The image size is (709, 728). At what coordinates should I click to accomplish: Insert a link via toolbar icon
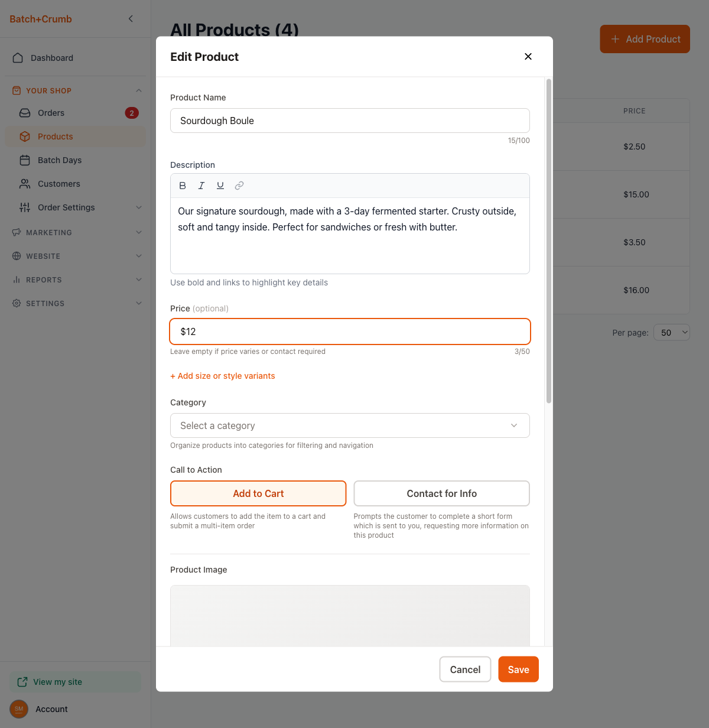239,186
